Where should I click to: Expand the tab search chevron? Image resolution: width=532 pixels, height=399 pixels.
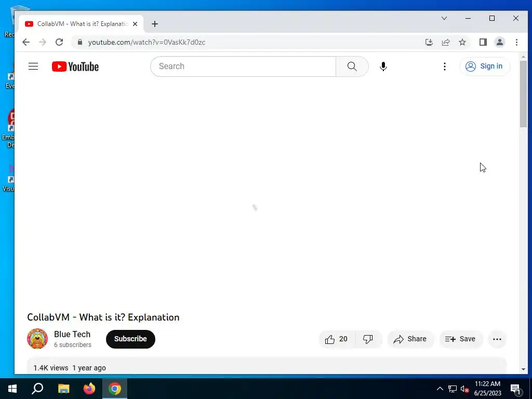[x=444, y=18]
